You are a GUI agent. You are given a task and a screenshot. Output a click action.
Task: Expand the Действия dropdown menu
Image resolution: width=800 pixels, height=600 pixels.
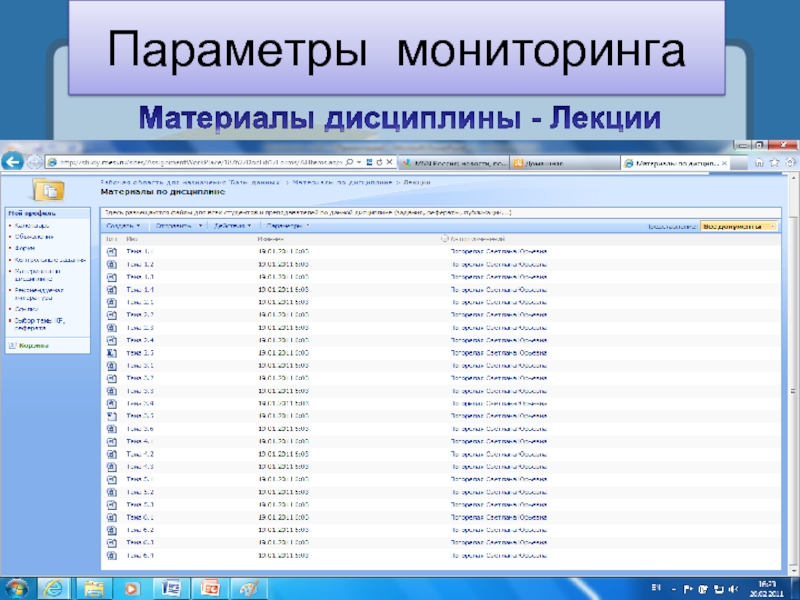coord(233,226)
